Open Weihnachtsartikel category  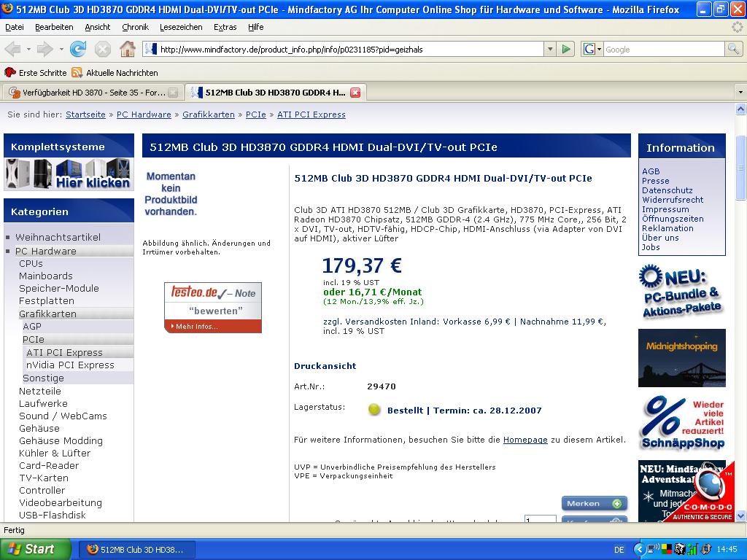coord(58,237)
